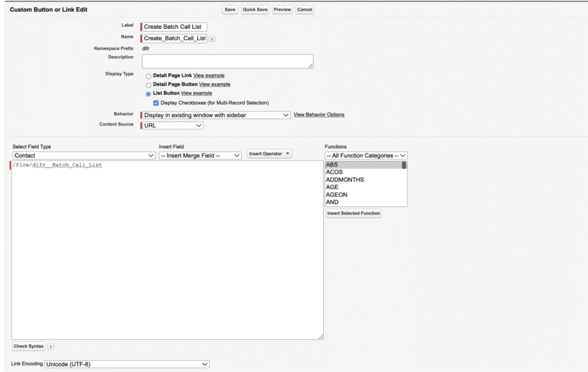This screenshot has height=372, width=588.
Task: Click inside the Description text box
Action: click(x=227, y=61)
